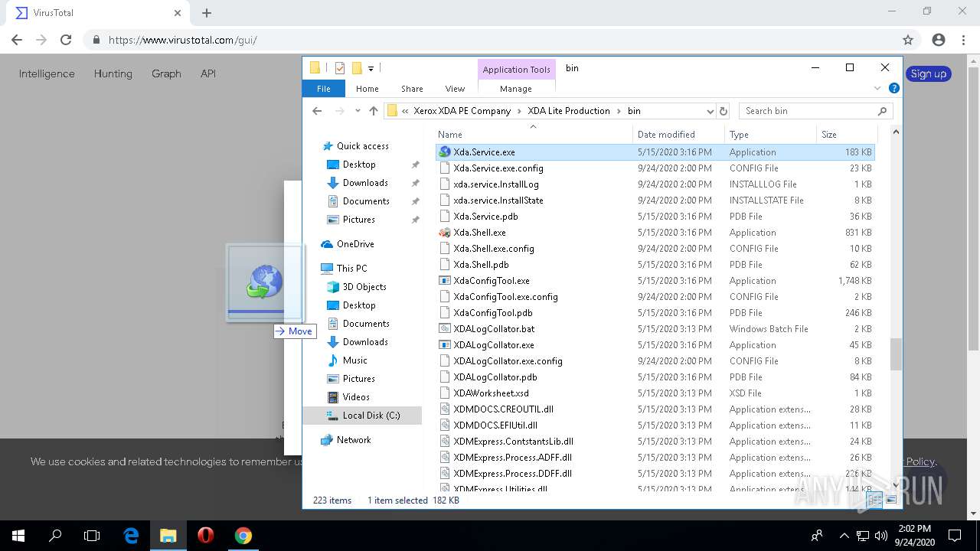Go up one folder level

coord(374,111)
